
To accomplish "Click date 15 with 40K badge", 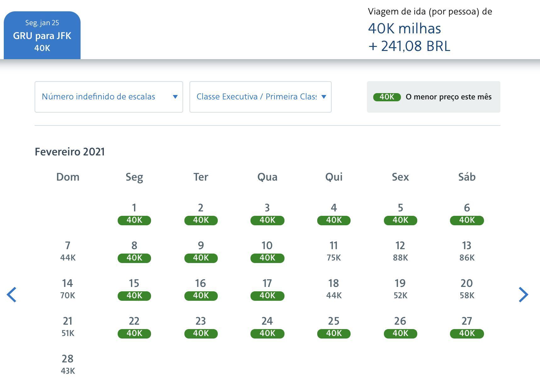I will (x=134, y=289).
